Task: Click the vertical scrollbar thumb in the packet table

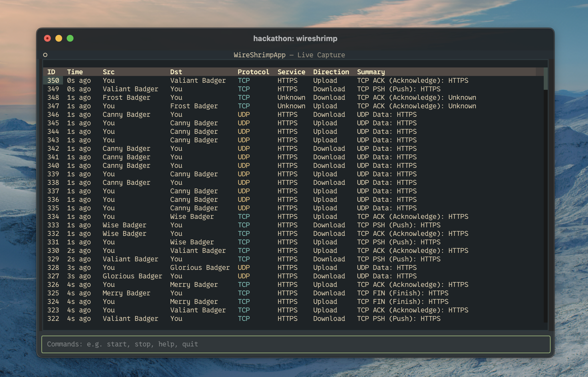Action: click(545, 79)
